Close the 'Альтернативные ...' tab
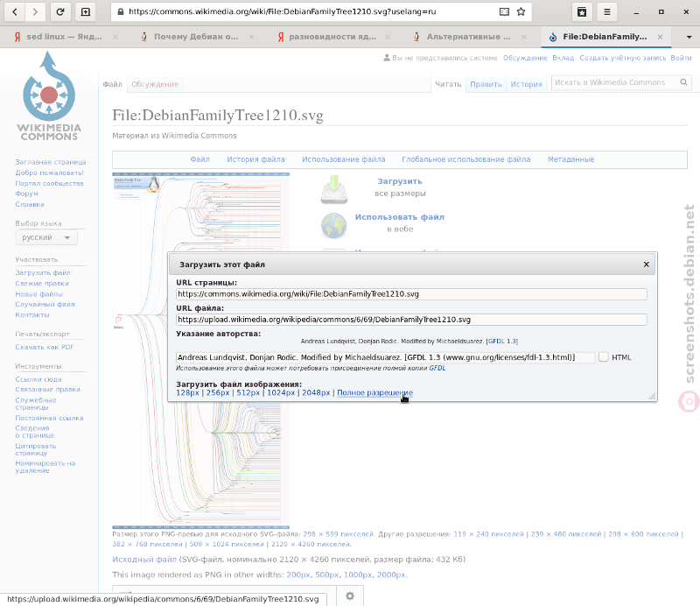 point(523,37)
